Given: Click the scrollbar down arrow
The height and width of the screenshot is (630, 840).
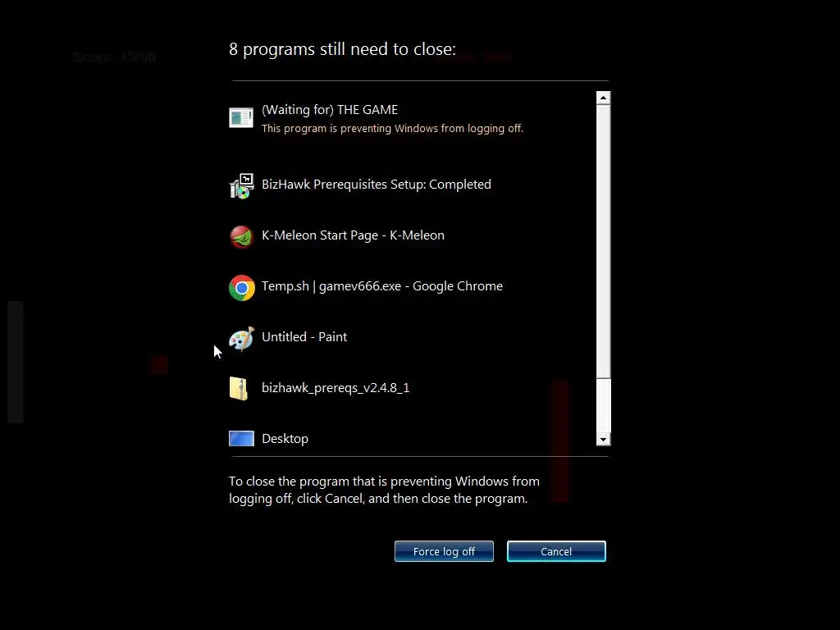Looking at the screenshot, I should [603, 440].
